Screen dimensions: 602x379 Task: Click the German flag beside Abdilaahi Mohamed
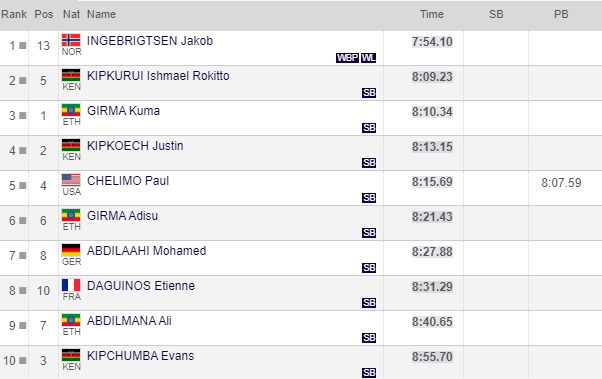point(71,250)
